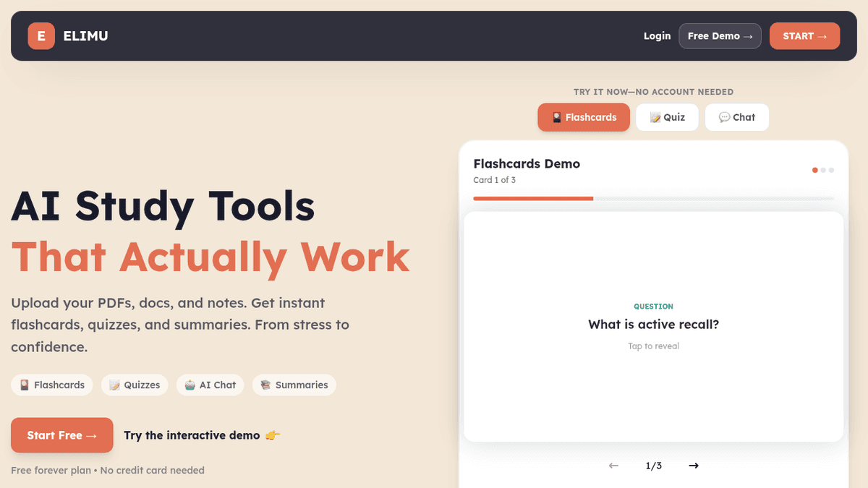This screenshot has height=488, width=868.
Task: Switch to the Quiz demo tab
Action: pyautogui.click(x=667, y=117)
